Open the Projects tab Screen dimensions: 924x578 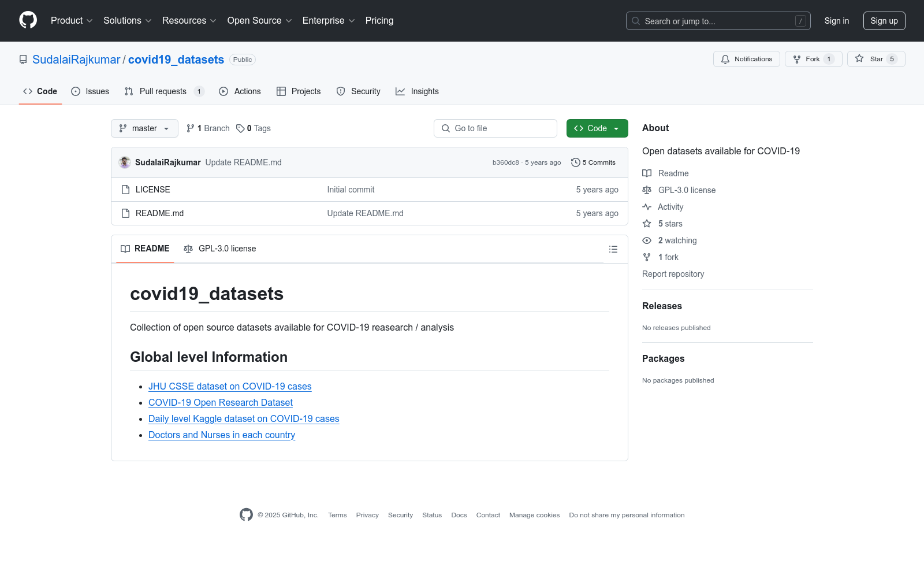coord(299,91)
